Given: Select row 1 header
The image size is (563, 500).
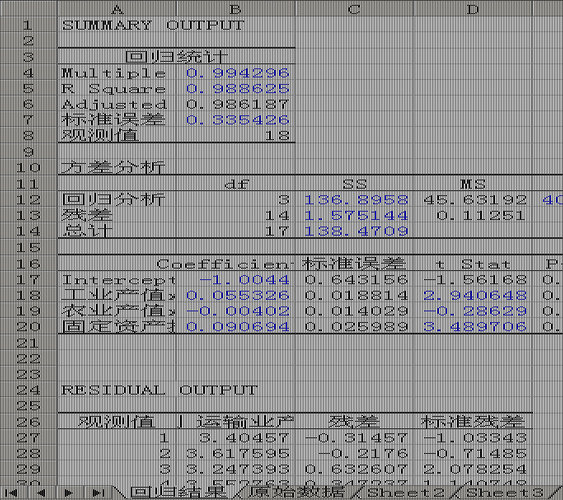Looking at the screenshot, I should click(x=28, y=25).
